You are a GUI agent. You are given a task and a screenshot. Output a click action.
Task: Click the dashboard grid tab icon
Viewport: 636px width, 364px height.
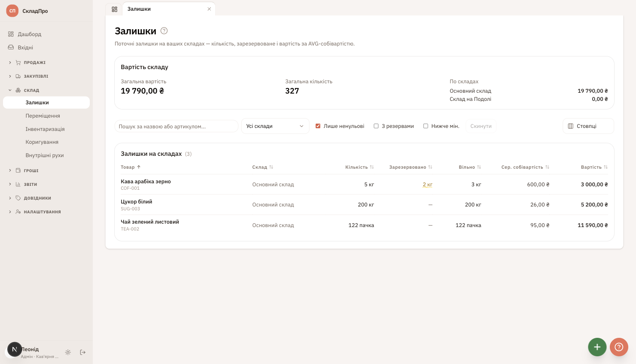tap(114, 9)
